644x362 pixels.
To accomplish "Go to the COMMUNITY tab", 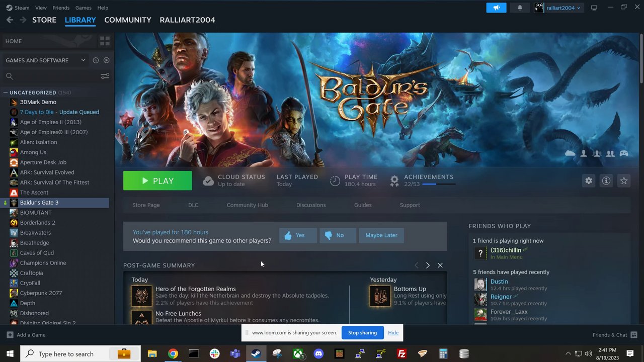I will pos(128,20).
